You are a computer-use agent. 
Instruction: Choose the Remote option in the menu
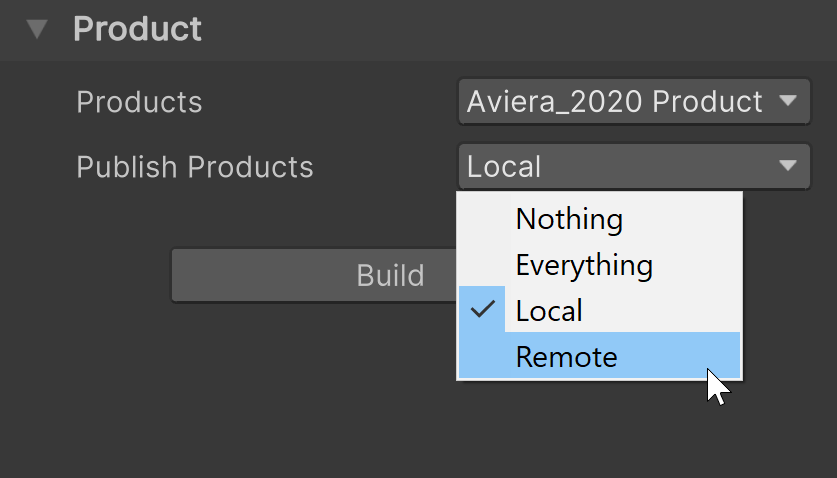tap(566, 357)
